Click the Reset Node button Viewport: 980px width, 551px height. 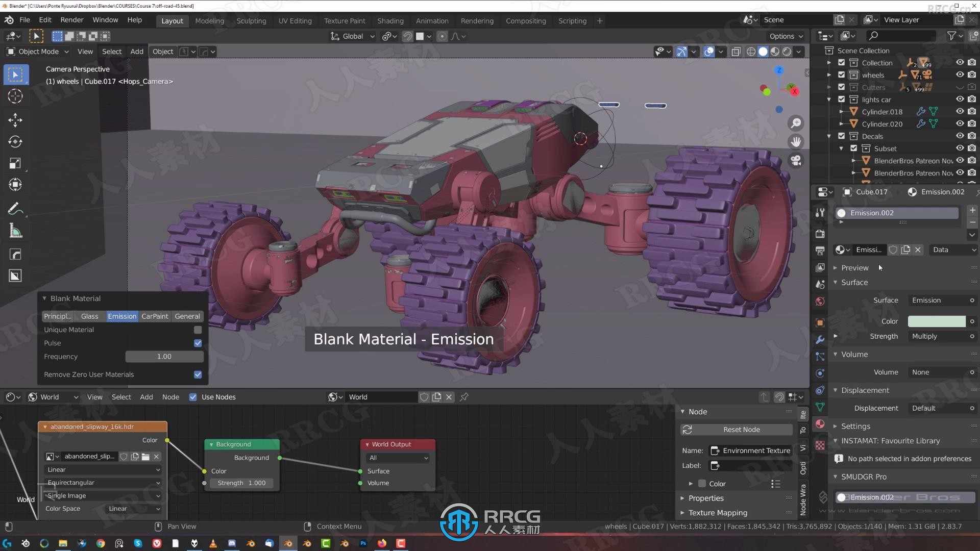(737, 430)
